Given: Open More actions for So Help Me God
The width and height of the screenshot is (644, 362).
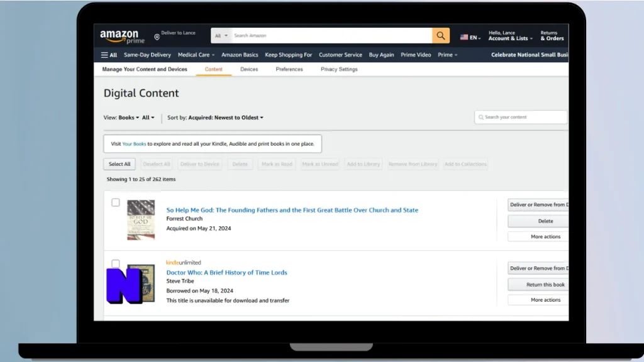Looking at the screenshot, I should (538, 237).
